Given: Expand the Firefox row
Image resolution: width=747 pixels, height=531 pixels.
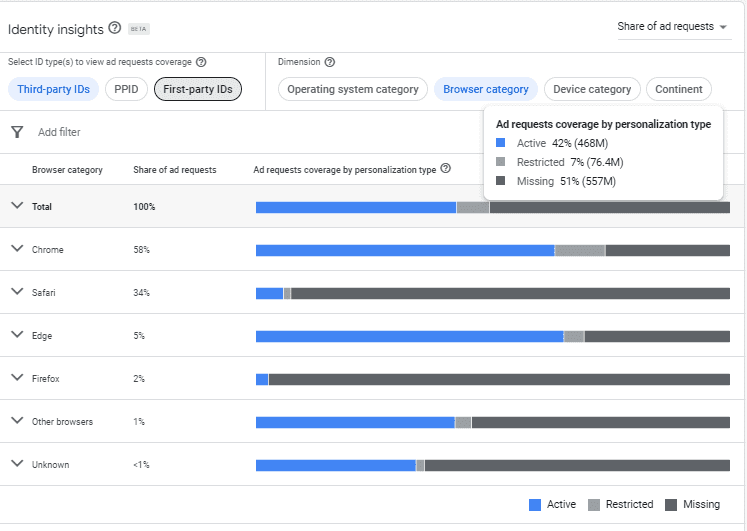Looking at the screenshot, I should coord(16,377).
